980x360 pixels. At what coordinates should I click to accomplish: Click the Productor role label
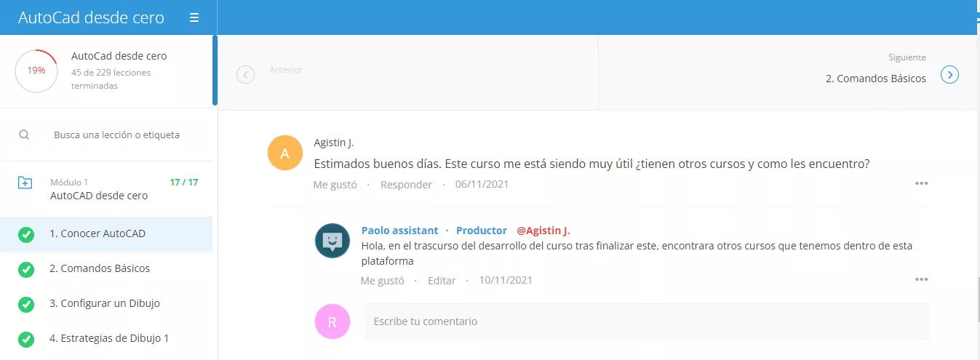point(482,231)
